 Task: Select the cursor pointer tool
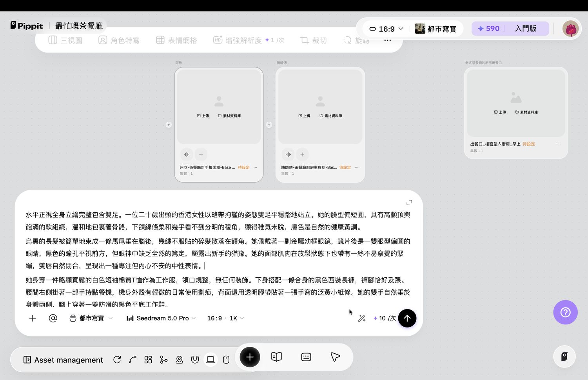pyautogui.click(x=335, y=357)
